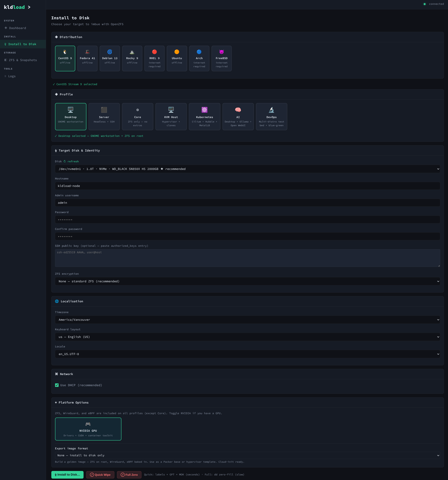448x480 pixels.
Task: Click the ZFS & Snapshots sidebar icon
Action: [6, 60]
